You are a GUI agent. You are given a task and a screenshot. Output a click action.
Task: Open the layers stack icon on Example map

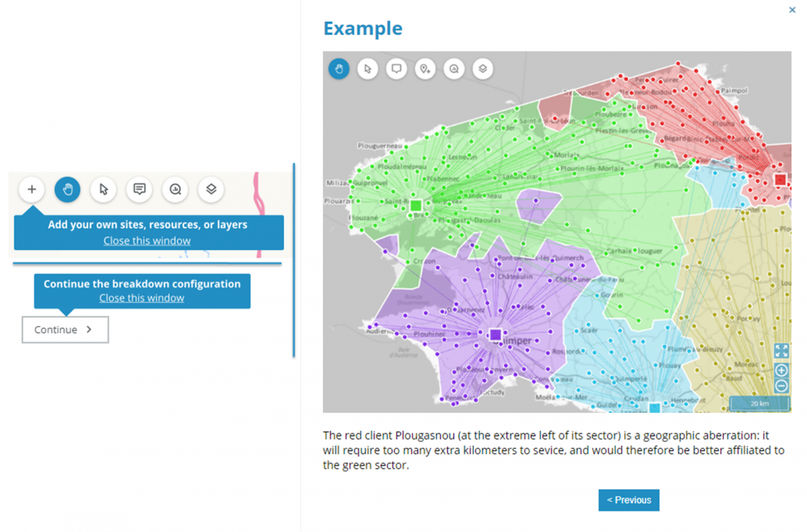(483, 69)
